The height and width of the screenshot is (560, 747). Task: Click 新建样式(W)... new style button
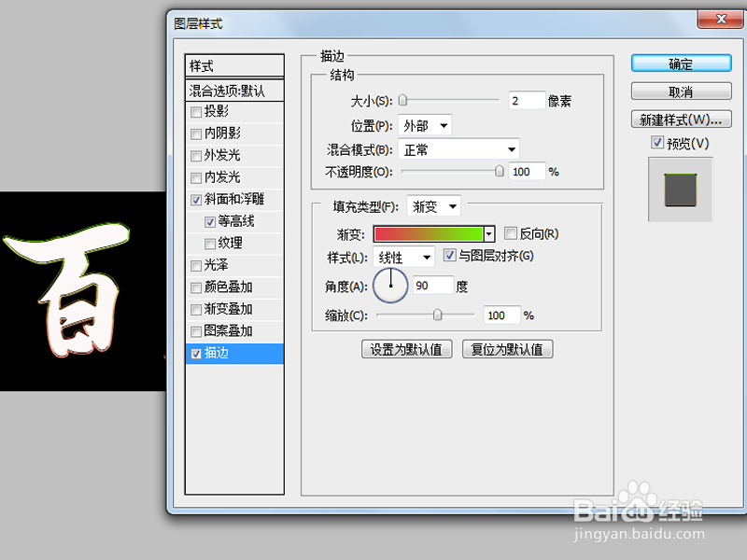tap(682, 119)
